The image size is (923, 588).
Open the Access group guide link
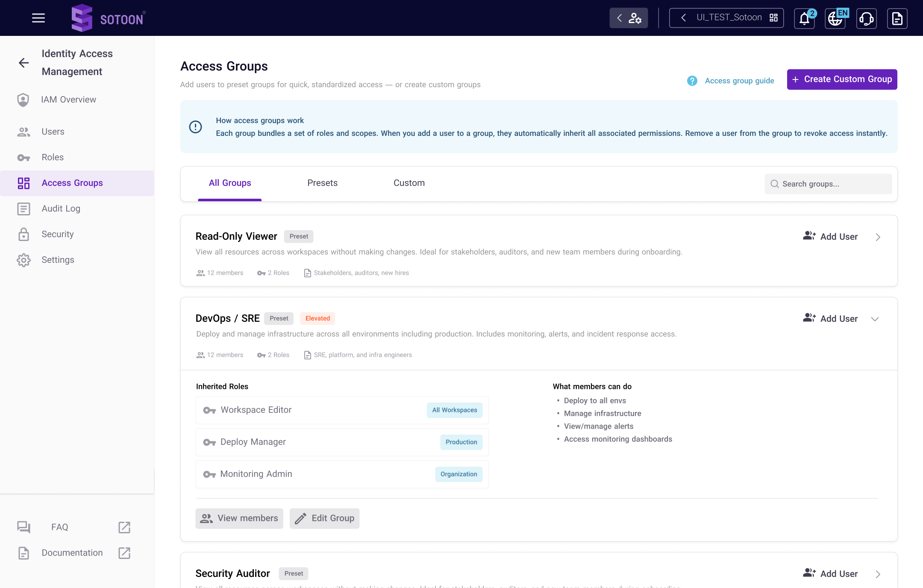[739, 81]
